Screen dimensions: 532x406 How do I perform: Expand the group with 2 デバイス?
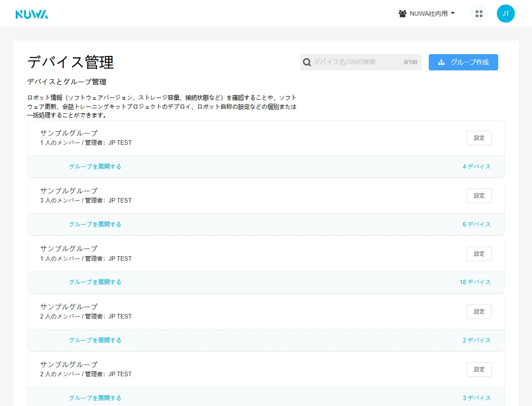[x=95, y=340]
